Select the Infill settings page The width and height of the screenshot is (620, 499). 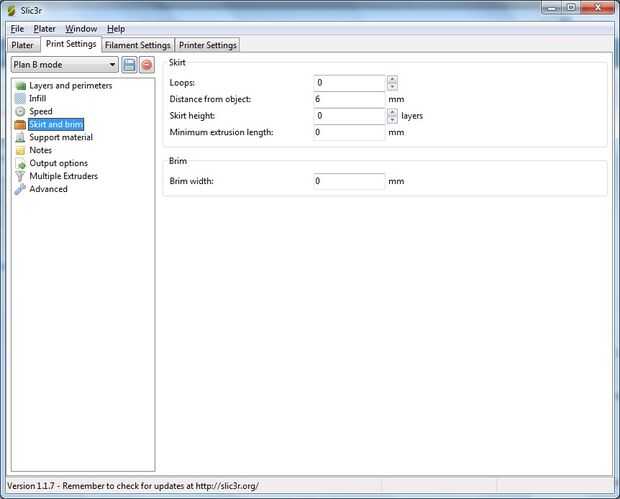tap(38, 98)
